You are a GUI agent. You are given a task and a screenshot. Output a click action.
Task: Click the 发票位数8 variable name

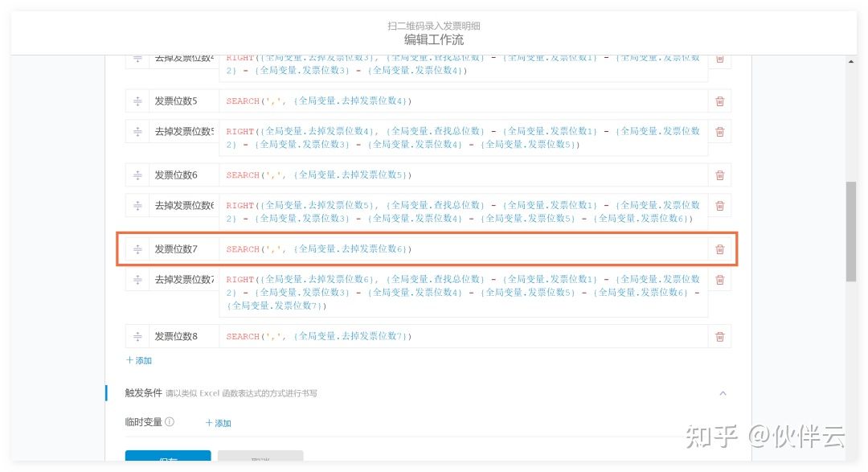tap(176, 337)
